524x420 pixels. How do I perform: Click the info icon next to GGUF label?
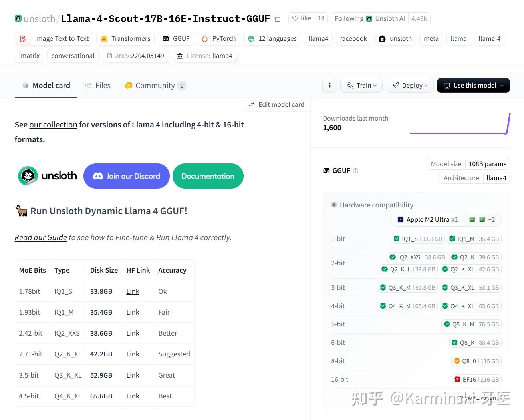(356, 171)
